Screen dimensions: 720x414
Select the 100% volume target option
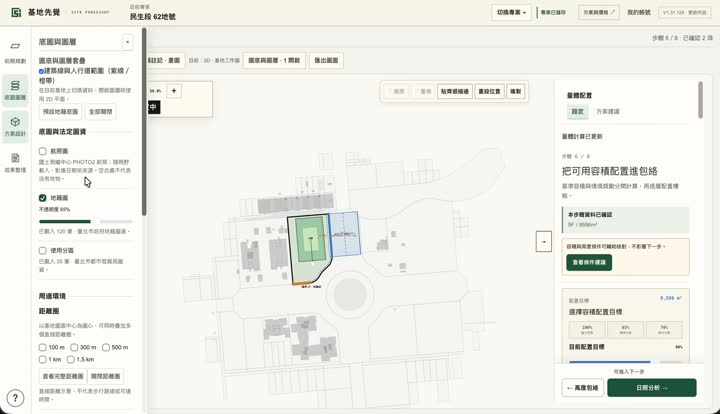tap(587, 330)
